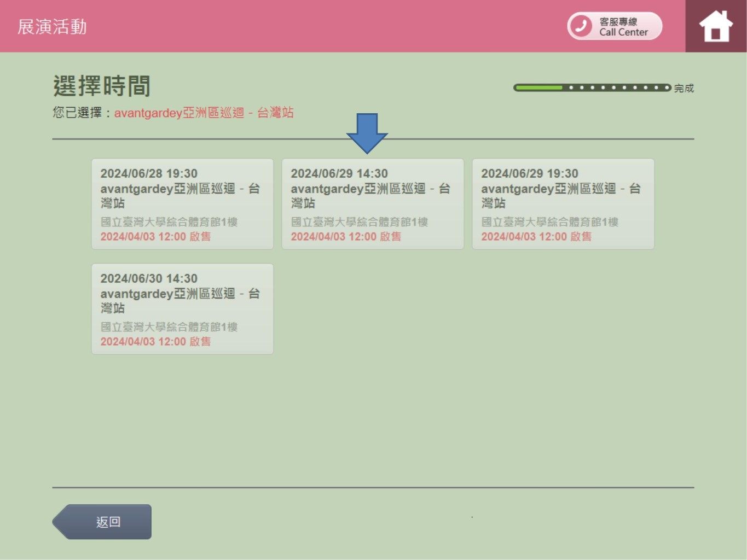
Task: Pick the 2024/06/29 19:30 session card
Action: pos(563,204)
